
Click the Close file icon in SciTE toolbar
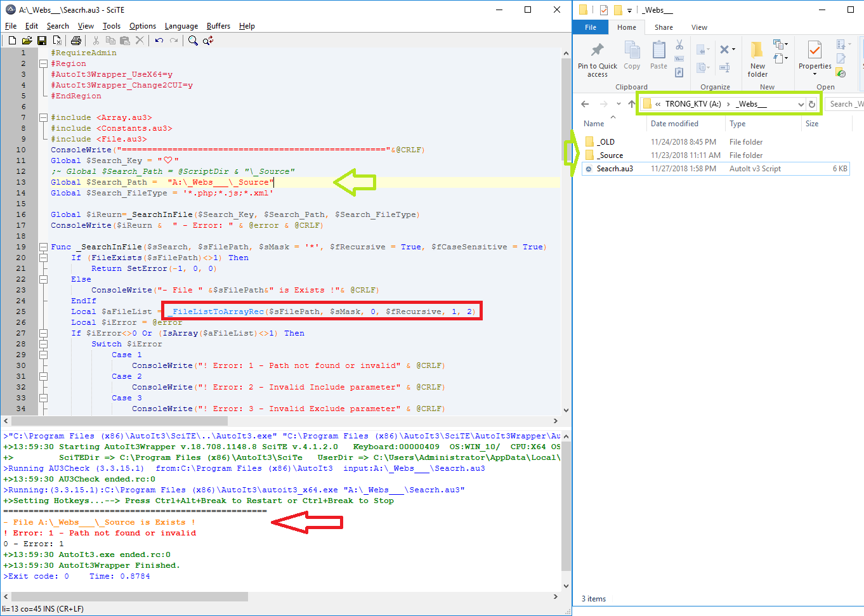(56, 41)
